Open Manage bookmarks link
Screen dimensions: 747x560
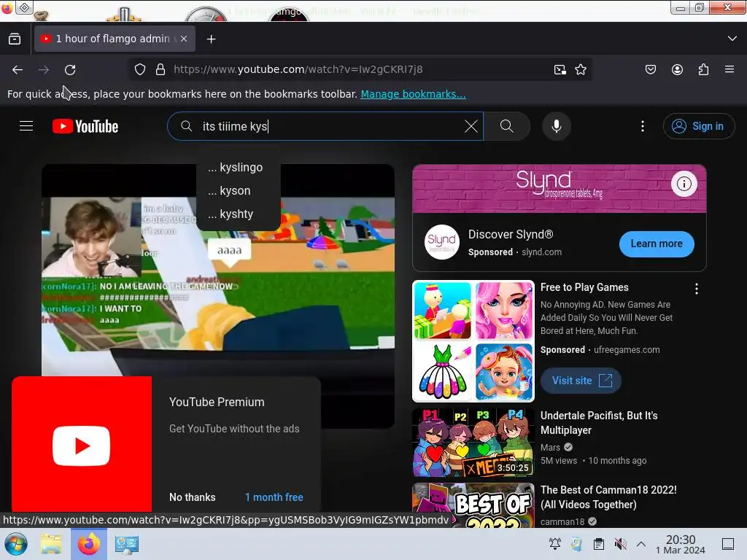click(413, 94)
